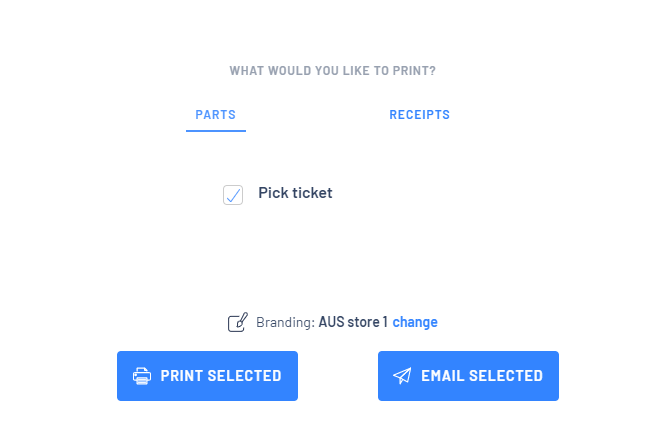Click the What Would You Like to Print heading
This screenshot has width=666, height=423.
click(x=333, y=70)
